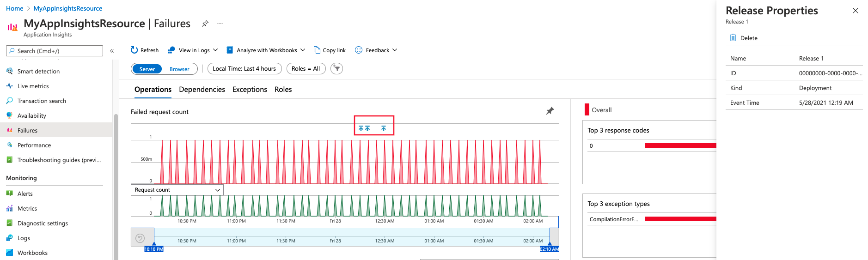Pin the Failures blade to the dashboard
The height and width of the screenshot is (260, 868).
pos(205,24)
